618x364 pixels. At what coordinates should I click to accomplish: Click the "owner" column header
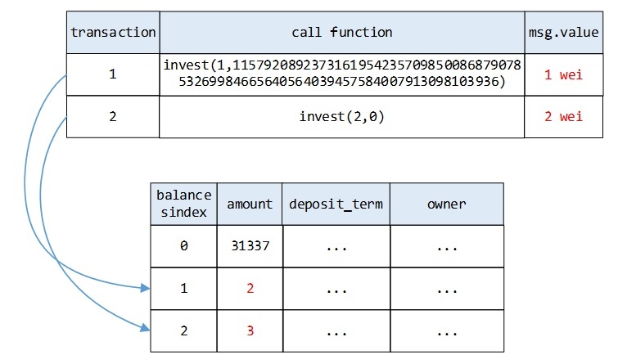click(x=446, y=204)
